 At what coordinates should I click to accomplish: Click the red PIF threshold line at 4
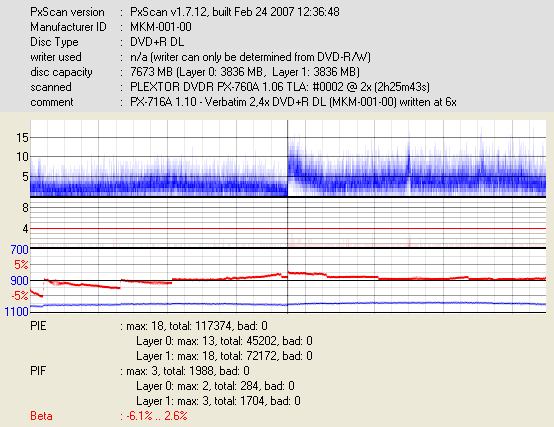tap(288, 229)
